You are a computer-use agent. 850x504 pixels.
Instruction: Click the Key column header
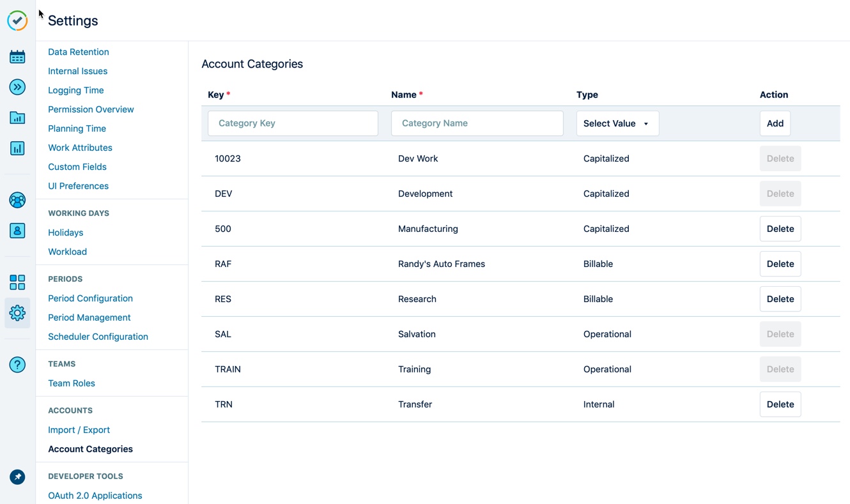click(216, 95)
